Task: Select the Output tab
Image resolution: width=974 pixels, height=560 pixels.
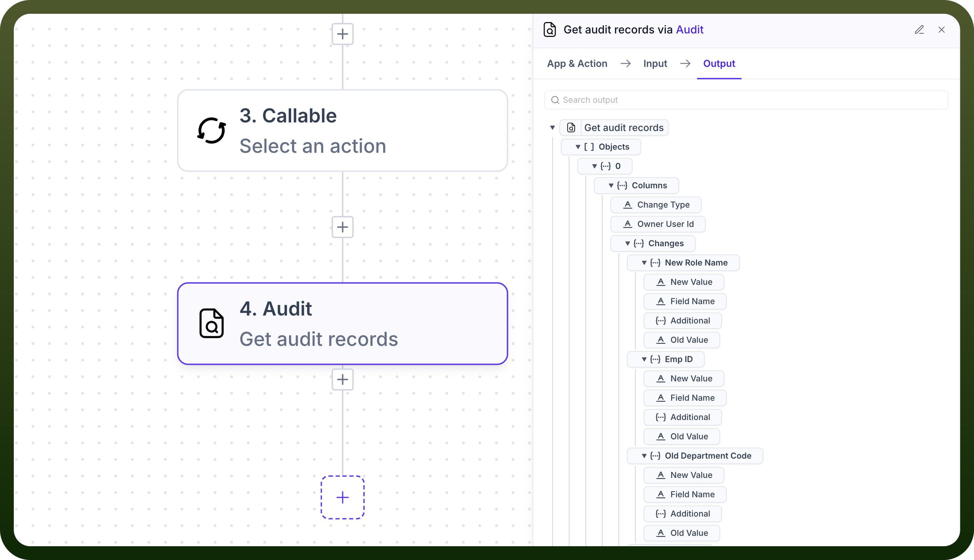Action: coord(719,63)
